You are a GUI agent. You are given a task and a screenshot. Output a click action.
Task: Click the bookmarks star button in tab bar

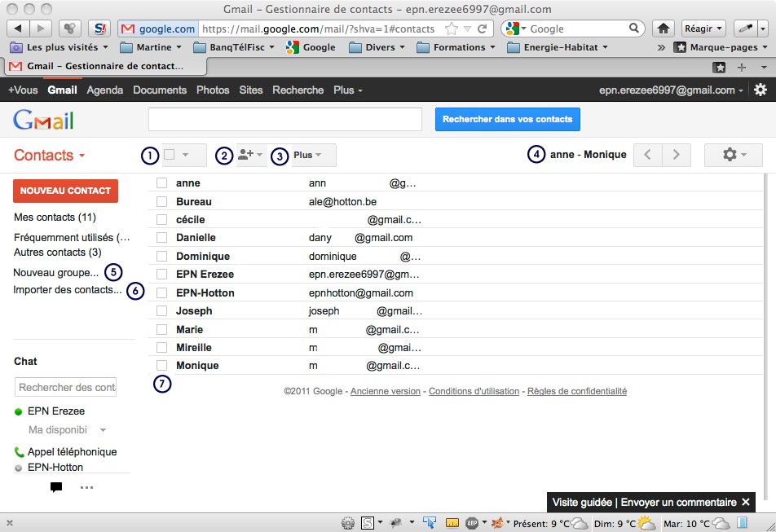pos(719,68)
